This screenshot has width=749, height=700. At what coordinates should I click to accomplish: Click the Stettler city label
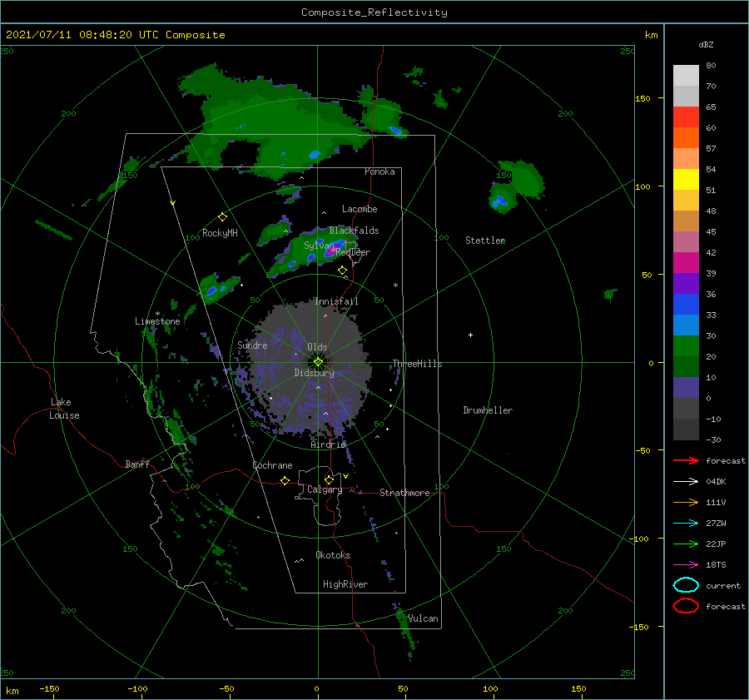(485, 241)
